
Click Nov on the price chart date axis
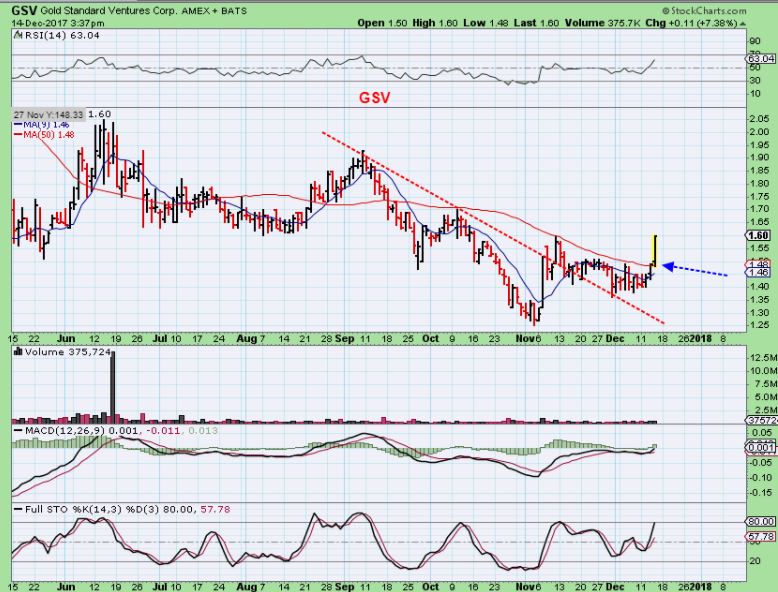(525, 338)
